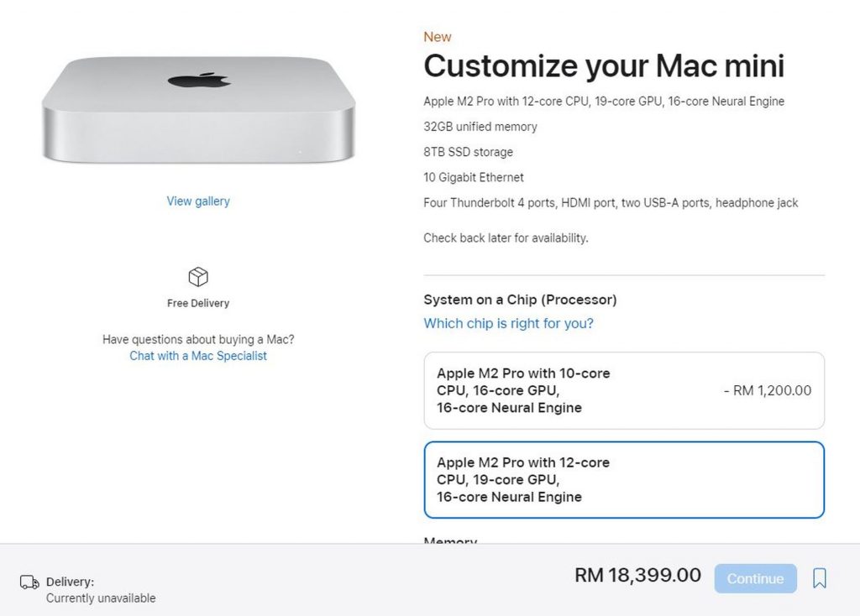Click the System on a Chip heading
The image size is (860, 616).
520,300
